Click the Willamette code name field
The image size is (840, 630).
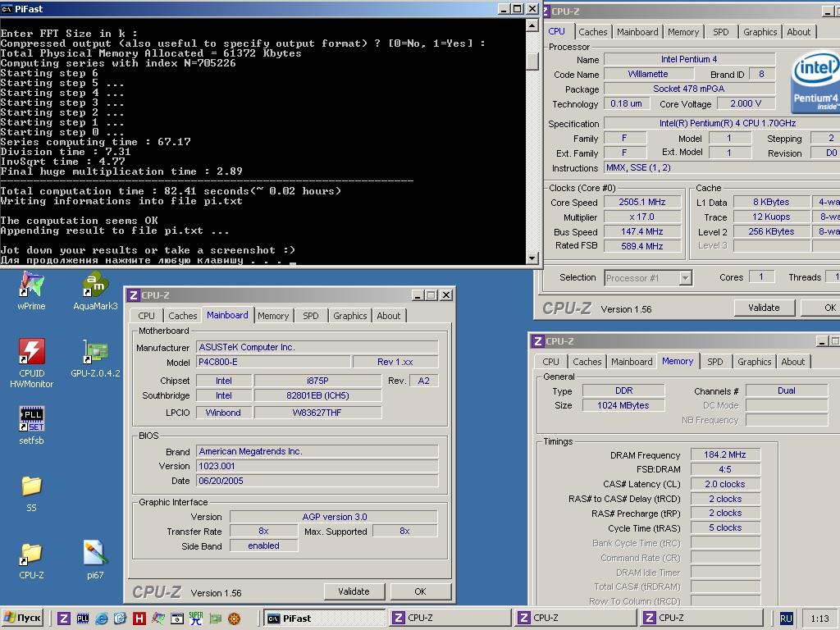coord(648,75)
